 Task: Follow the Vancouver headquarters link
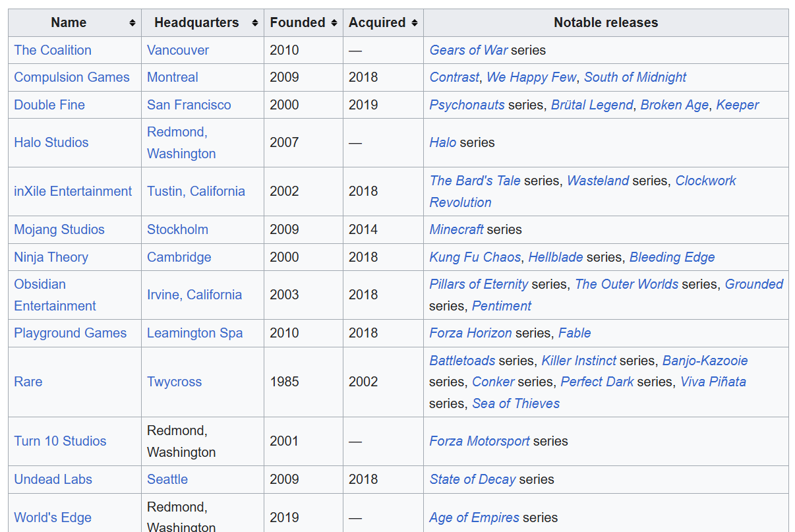178,50
